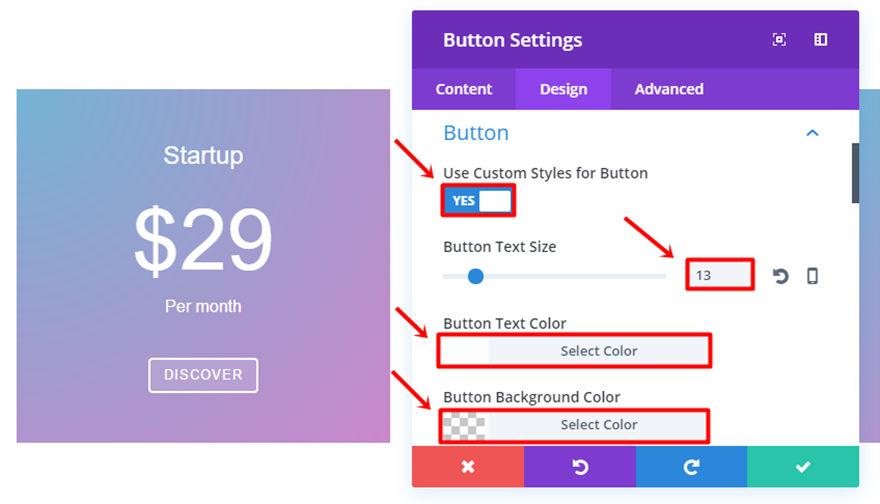Go to the Advanced tab
This screenshot has height=504, width=880.
[x=669, y=89]
